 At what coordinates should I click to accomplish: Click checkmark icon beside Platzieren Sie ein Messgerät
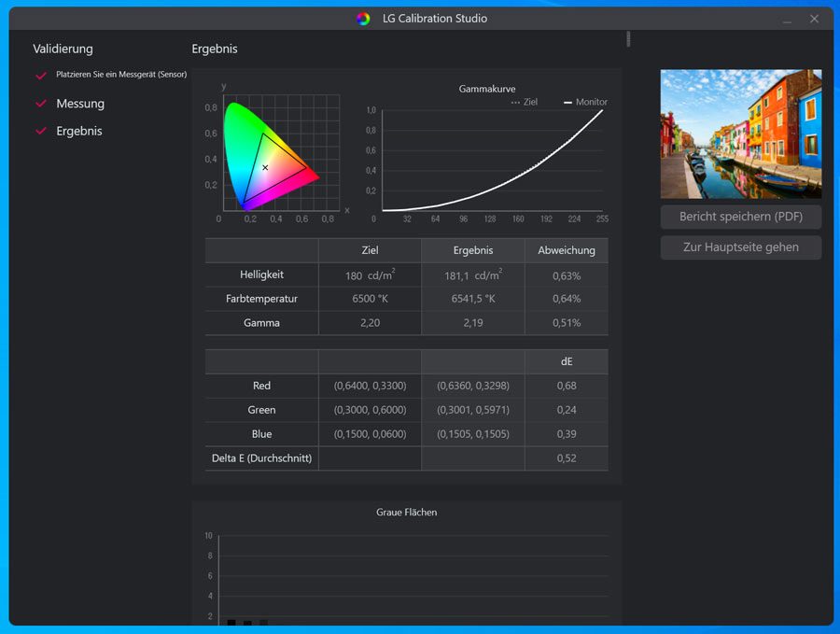(41, 75)
